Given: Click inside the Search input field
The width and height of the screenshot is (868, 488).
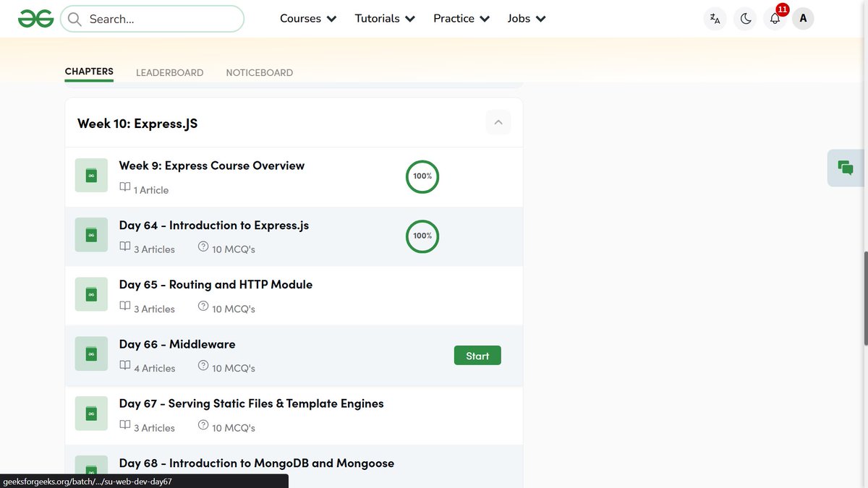Looking at the screenshot, I should 152,19.
